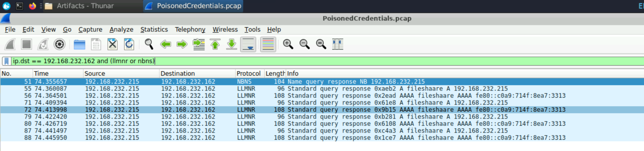Toggle auto-scroll during live capture

pos(248,44)
